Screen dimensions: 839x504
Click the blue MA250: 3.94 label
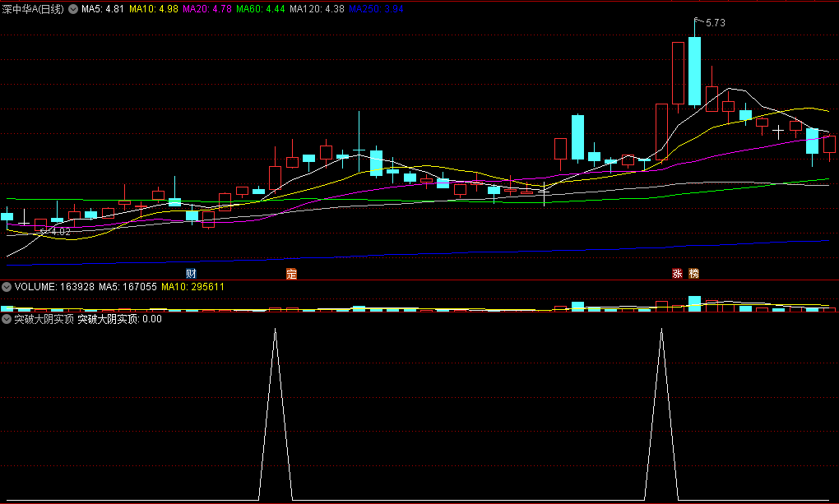pos(376,9)
